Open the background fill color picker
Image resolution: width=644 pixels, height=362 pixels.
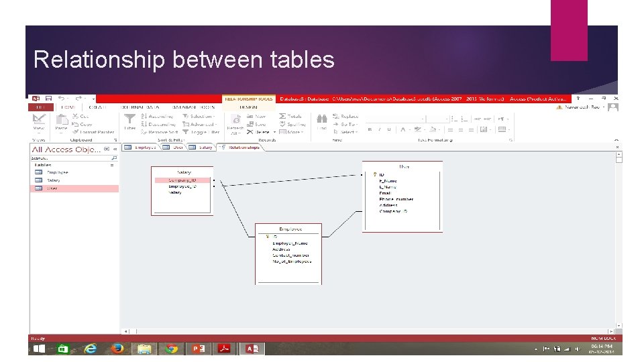434,129
